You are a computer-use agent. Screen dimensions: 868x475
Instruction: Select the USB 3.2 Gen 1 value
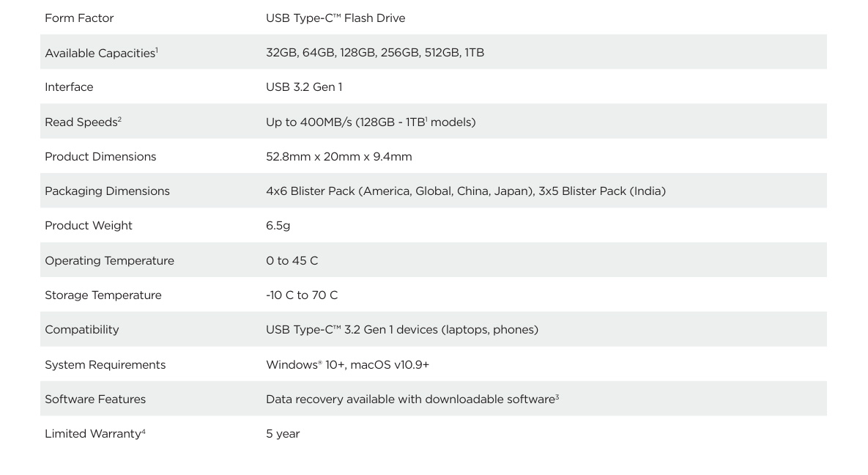[304, 87]
